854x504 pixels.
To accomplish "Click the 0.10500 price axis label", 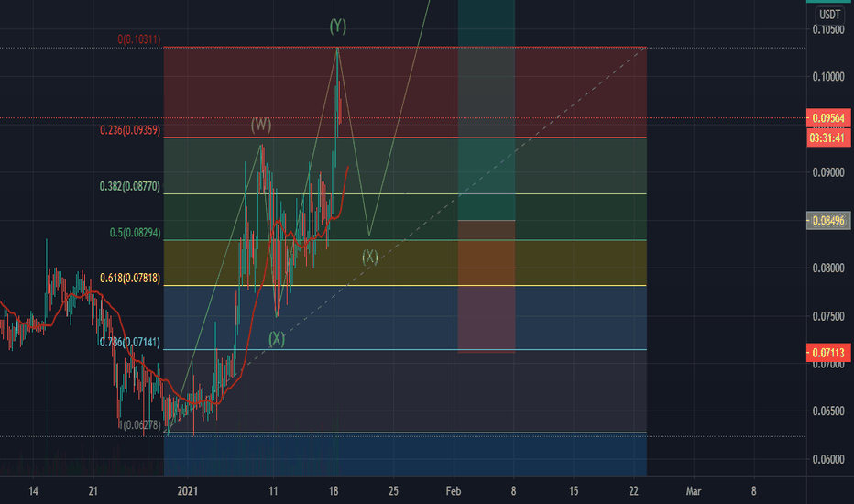I will 828,29.
